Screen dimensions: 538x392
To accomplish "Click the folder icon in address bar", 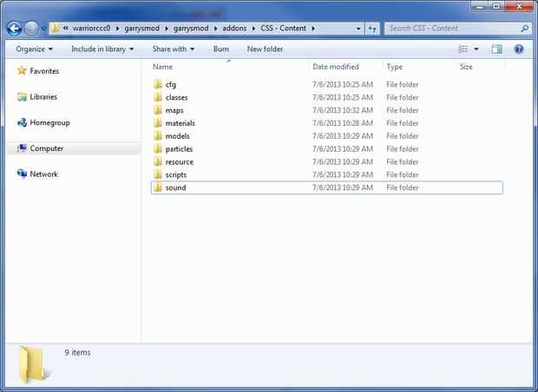I will point(55,28).
